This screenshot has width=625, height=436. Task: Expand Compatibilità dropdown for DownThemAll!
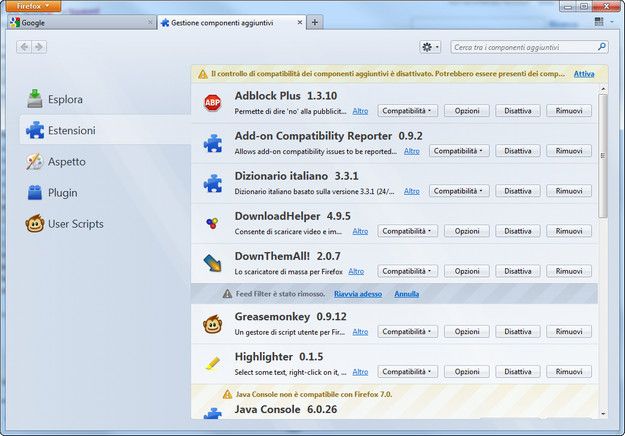coord(407,271)
